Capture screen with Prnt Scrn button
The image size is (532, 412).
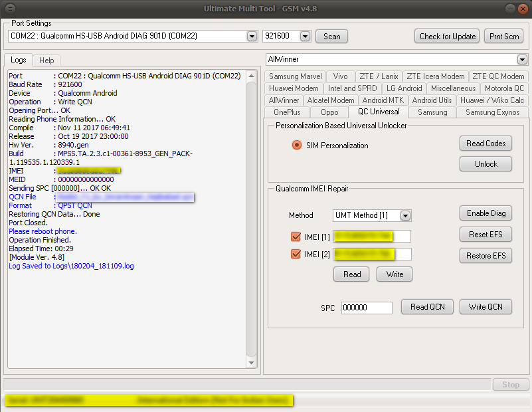pyautogui.click(x=503, y=37)
